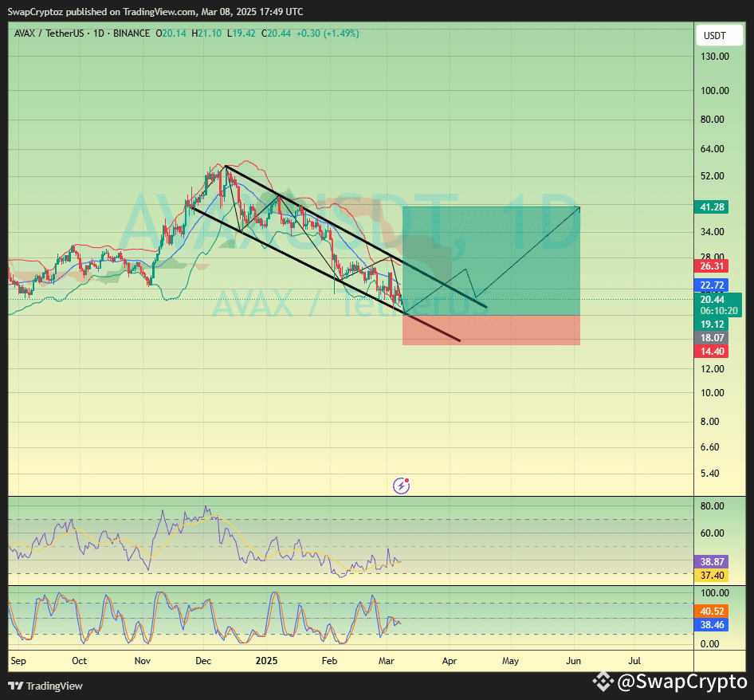
Task: Click the yellow 37.40 RSI level marker
Action: 711,575
